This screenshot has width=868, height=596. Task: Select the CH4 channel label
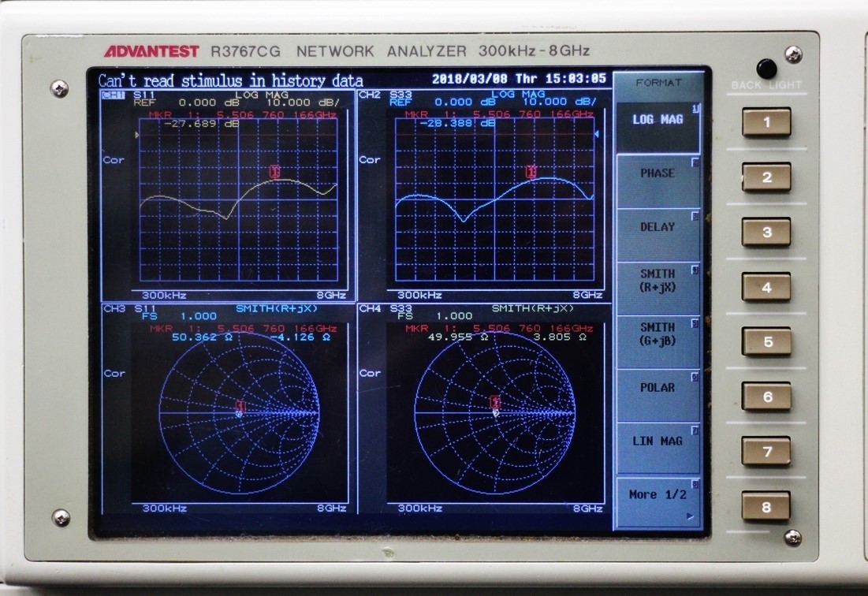[x=370, y=308]
